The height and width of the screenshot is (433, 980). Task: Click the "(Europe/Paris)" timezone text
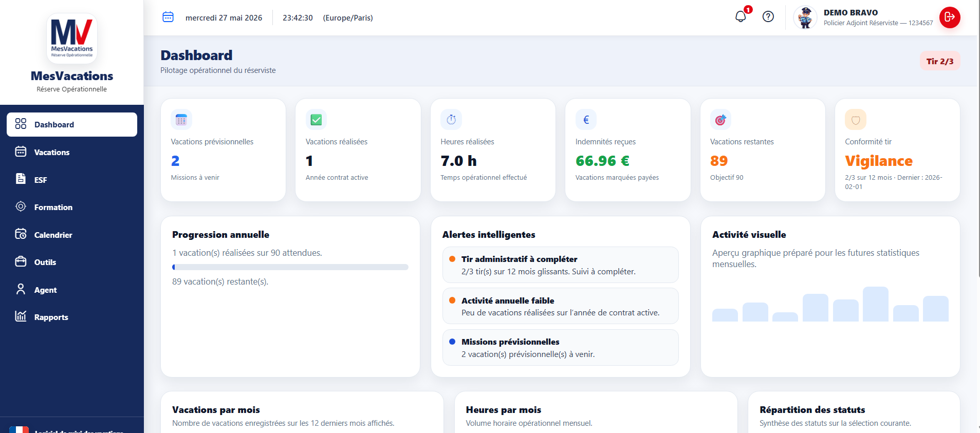pyautogui.click(x=348, y=17)
